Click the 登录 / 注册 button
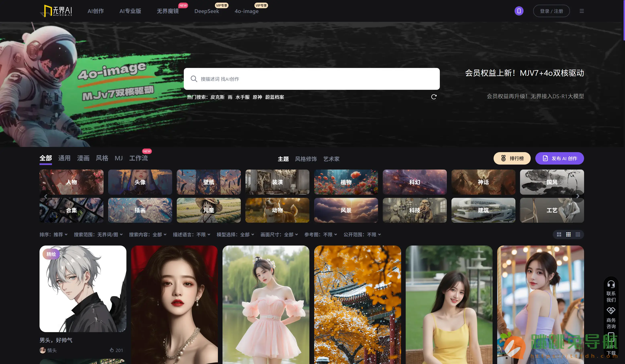Viewport: 625px width, 364px height. (551, 11)
